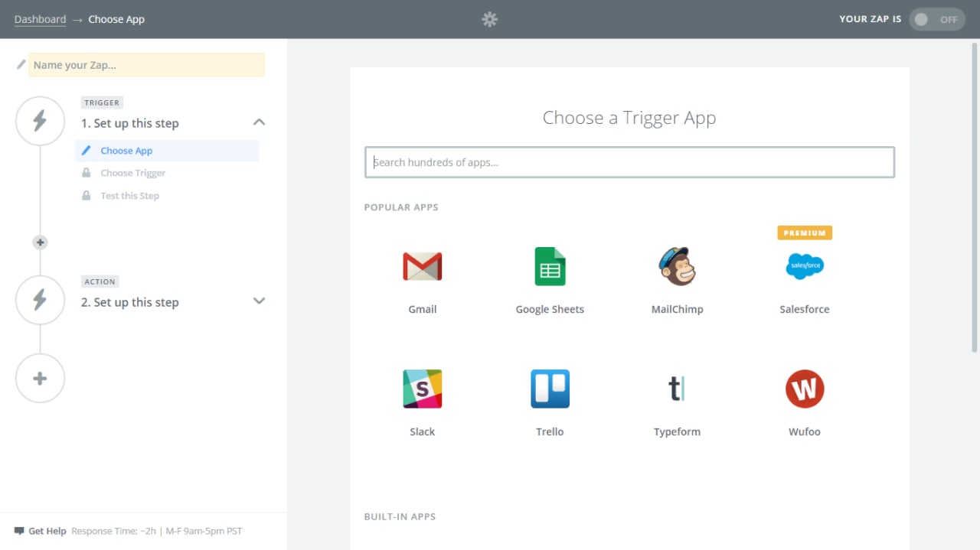Click the Slack label text
980x550 pixels.
423,431
